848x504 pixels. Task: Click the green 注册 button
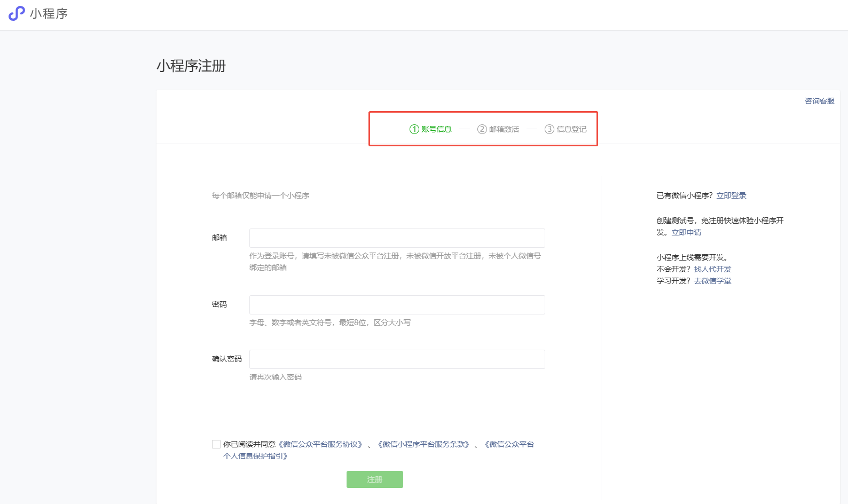375,479
